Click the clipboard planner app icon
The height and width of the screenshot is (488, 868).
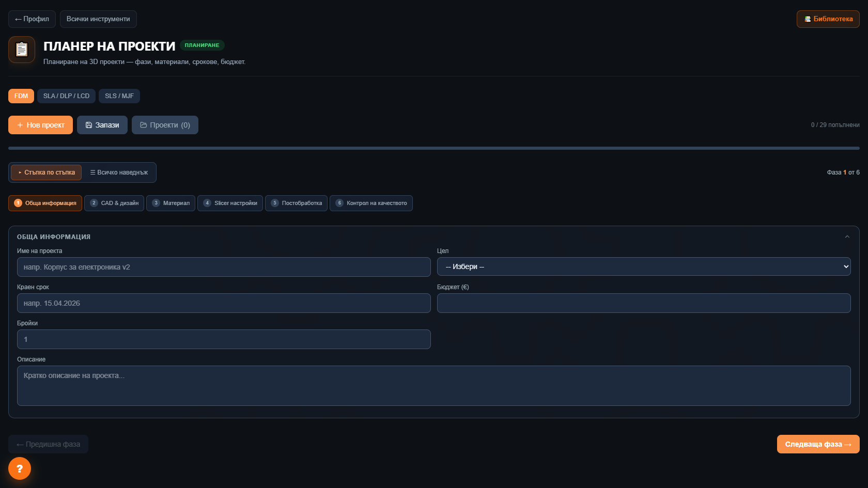pos(22,50)
